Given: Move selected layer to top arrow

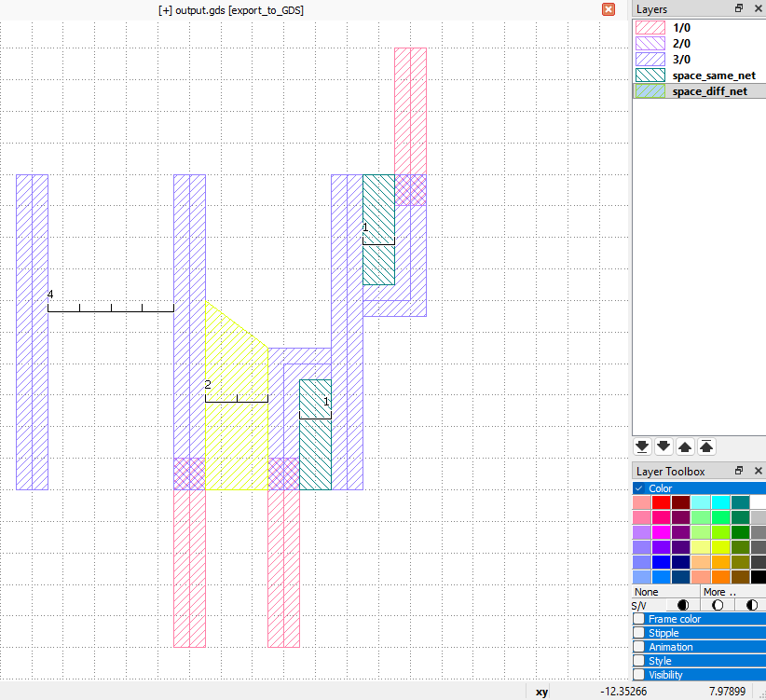Looking at the screenshot, I should click(x=706, y=446).
